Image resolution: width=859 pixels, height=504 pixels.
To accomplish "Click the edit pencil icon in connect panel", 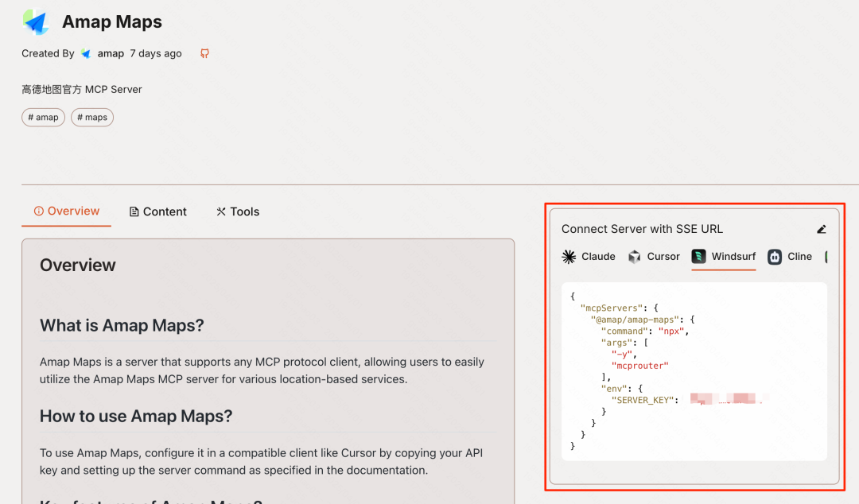I will pos(821,229).
